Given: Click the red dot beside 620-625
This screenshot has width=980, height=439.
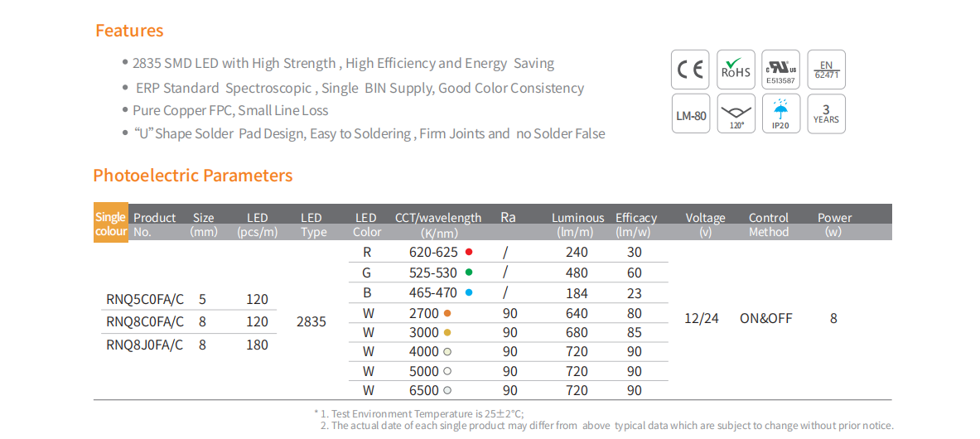Looking at the screenshot, I should tap(469, 251).
